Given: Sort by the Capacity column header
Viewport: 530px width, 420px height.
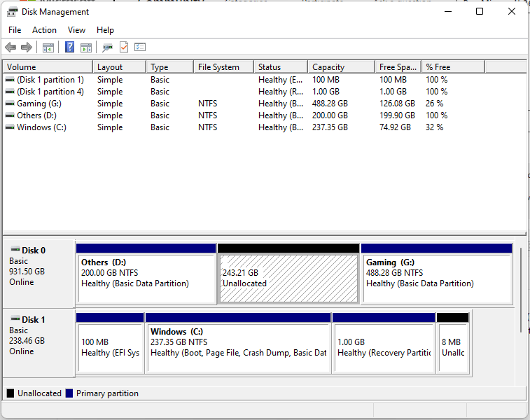Looking at the screenshot, I should coord(342,67).
